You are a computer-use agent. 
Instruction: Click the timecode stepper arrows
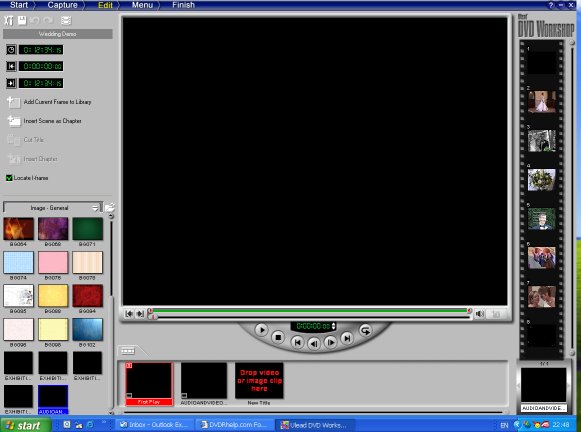(x=333, y=326)
